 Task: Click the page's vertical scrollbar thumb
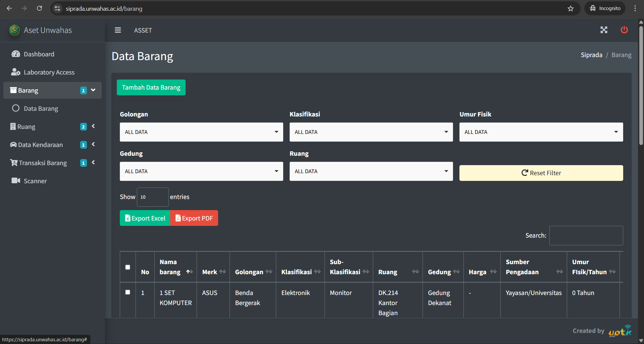pos(641,84)
